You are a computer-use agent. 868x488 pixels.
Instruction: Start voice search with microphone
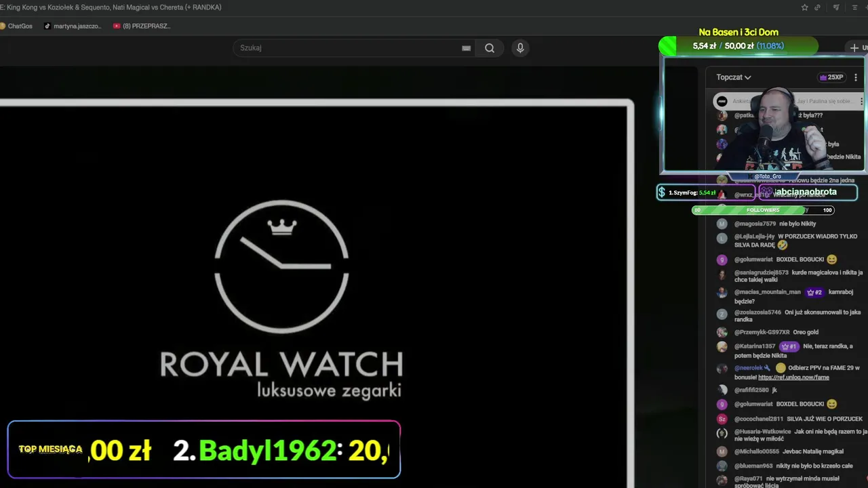pyautogui.click(x=520, y=48)
